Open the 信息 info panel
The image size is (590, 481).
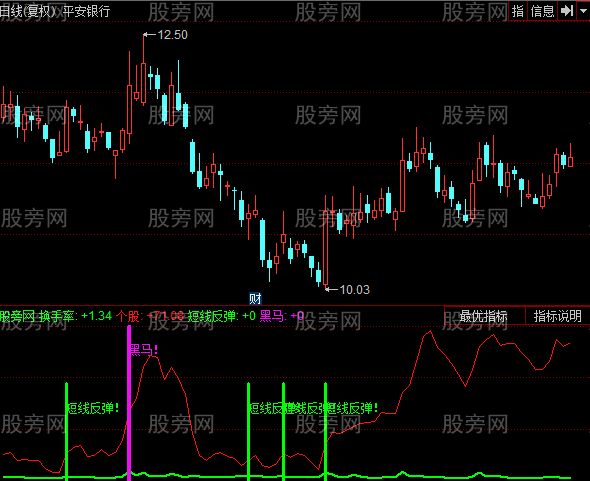(542, 11)
